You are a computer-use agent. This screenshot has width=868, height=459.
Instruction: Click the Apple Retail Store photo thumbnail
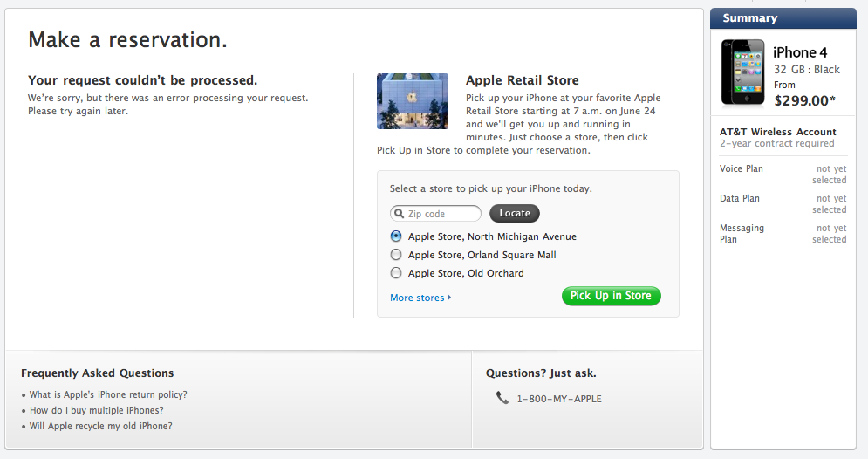[x=413, y=100]
